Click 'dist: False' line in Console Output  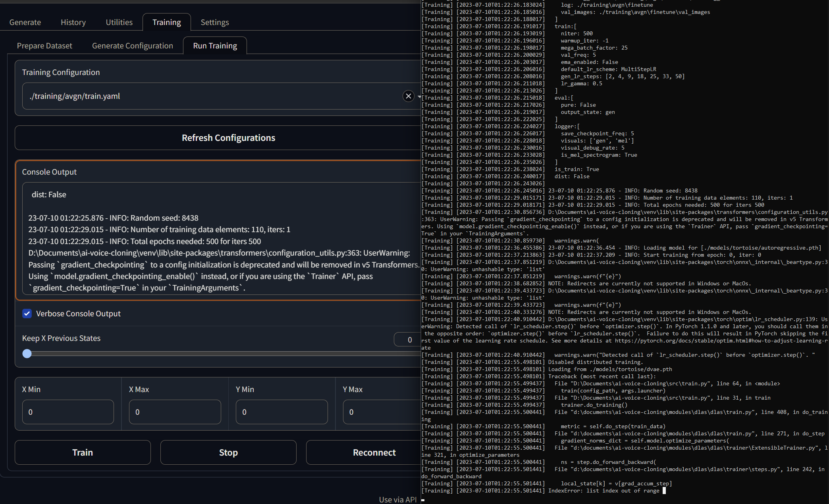pos(49,194)
